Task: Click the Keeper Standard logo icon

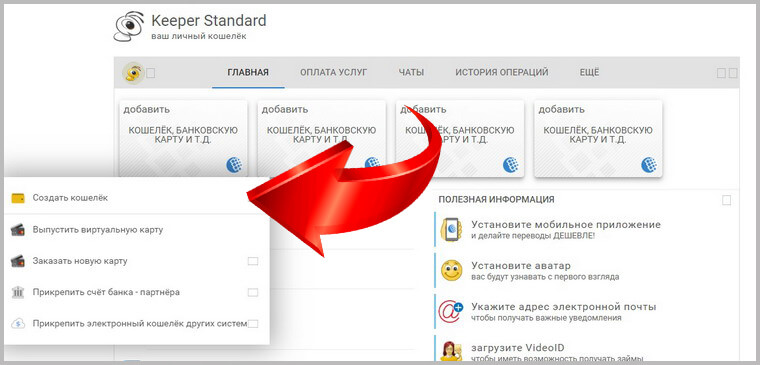Action: tap(129, 27)
